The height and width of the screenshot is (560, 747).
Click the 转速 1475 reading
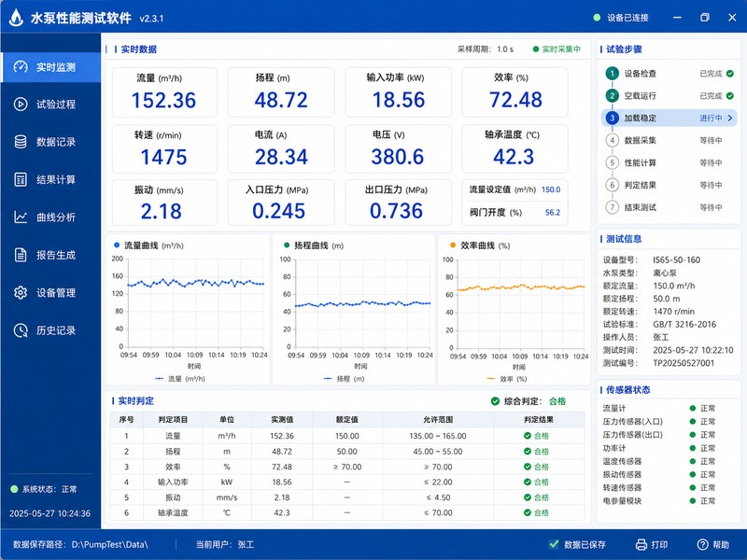(x=164, y=157)
